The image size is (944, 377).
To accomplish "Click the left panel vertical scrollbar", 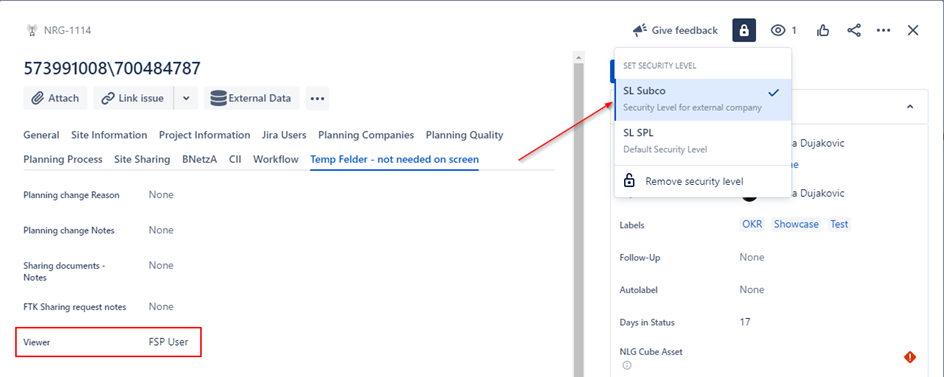I will pos(579,220).
